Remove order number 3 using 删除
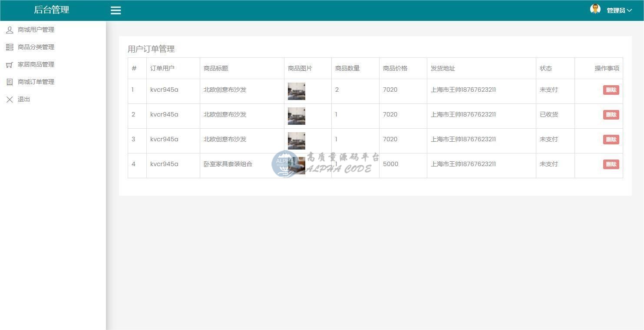Screen dimensions: 644x330 tap(611, 140)
